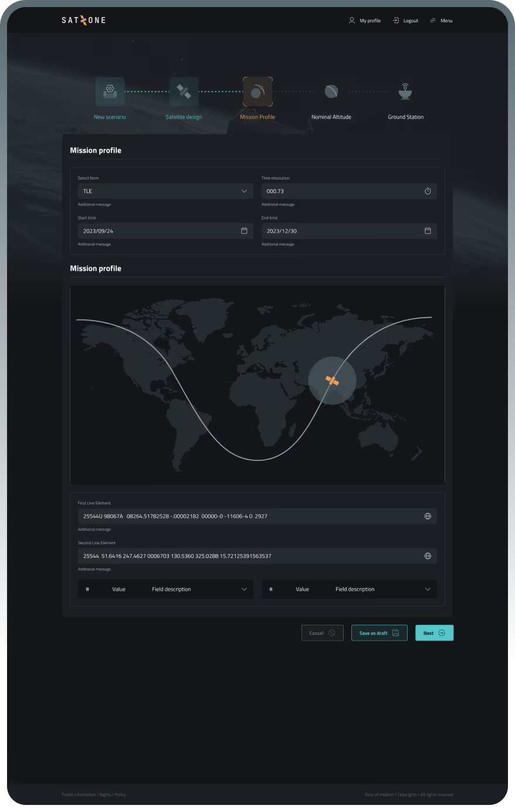The width and height of the screenshot is (515, 812).
Task: Open the Select form TLE dropdown
Action: (165, 191)
